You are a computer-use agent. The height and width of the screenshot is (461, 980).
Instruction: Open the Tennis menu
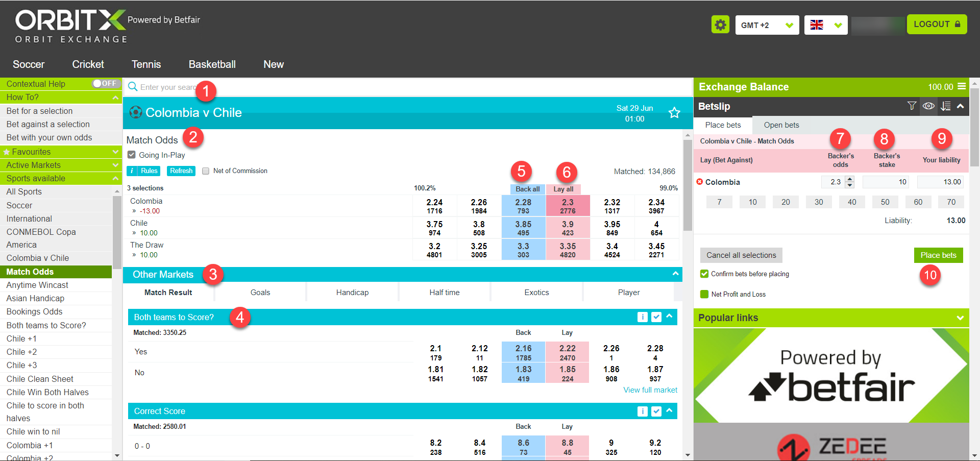pyautogui.click(x=146, y=64)
